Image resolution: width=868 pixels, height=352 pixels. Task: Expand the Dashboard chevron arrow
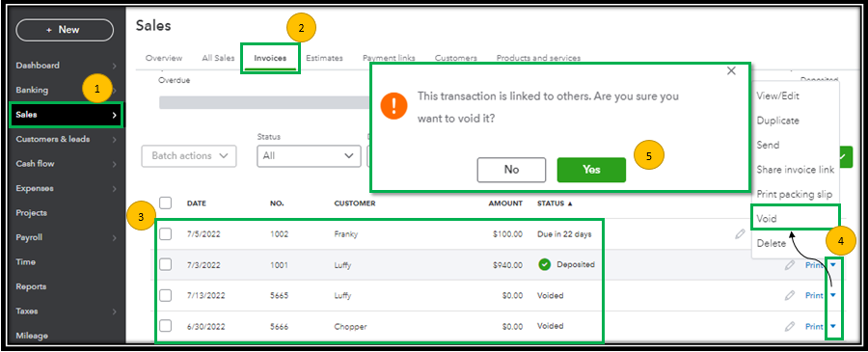pyautogui.click(x=115, y=66)
